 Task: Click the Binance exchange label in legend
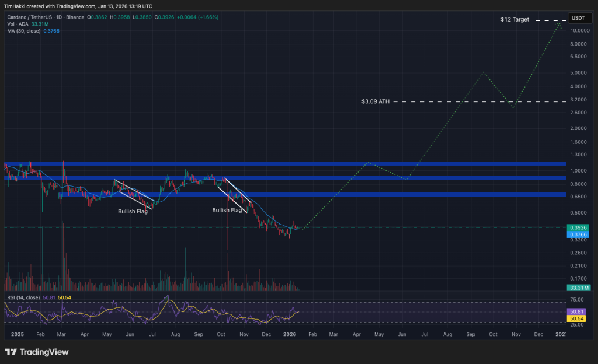[75, 17]
